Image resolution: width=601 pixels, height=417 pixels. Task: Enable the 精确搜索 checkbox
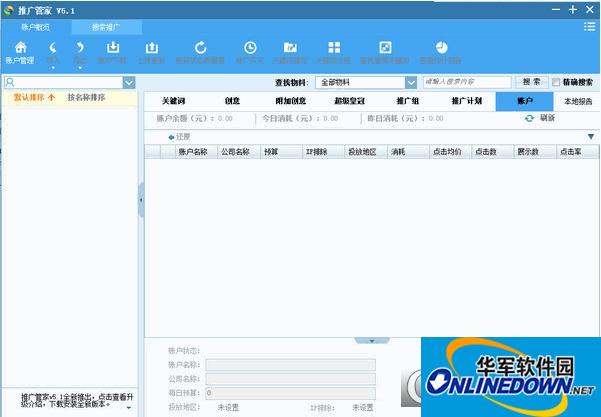pyautogui.click(x=557, y=82)
